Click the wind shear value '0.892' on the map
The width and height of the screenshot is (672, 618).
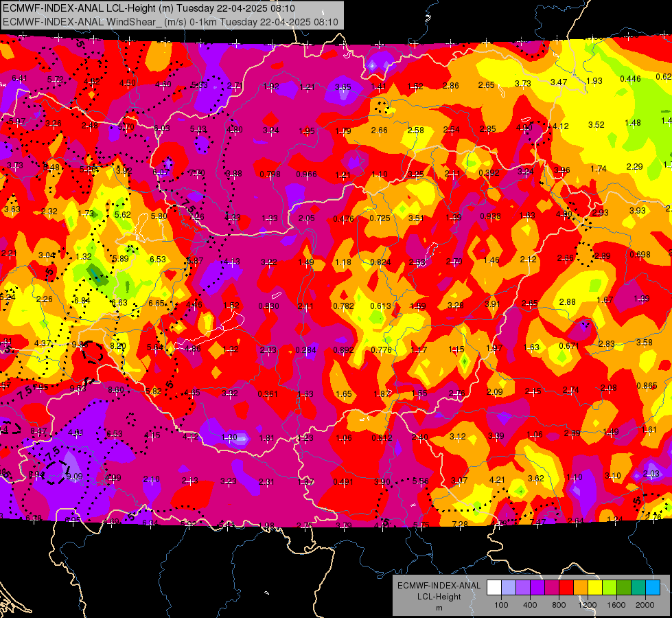tap(344, 350)
